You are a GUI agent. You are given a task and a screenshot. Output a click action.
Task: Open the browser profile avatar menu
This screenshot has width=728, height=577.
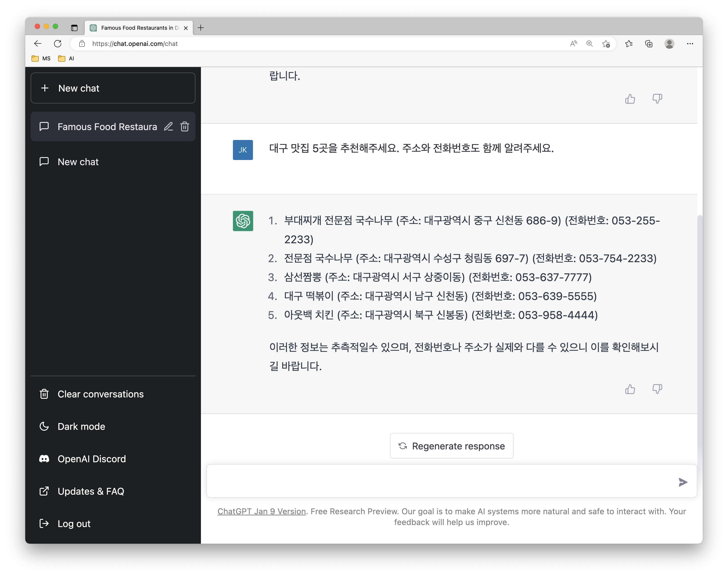point(669,43)
